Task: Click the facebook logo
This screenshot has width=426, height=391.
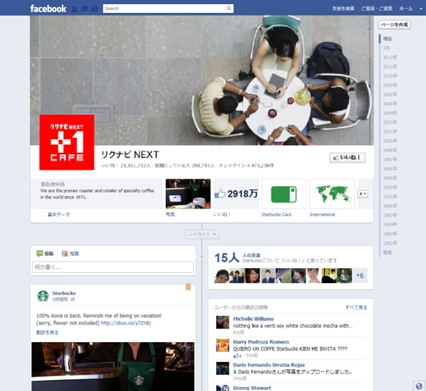Action: point(48,8)
